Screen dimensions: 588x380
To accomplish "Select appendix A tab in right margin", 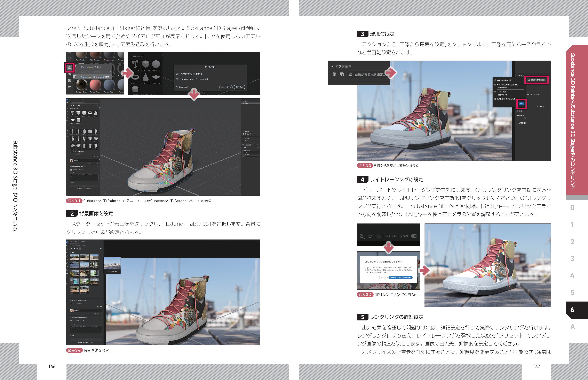I will [572, 327].
